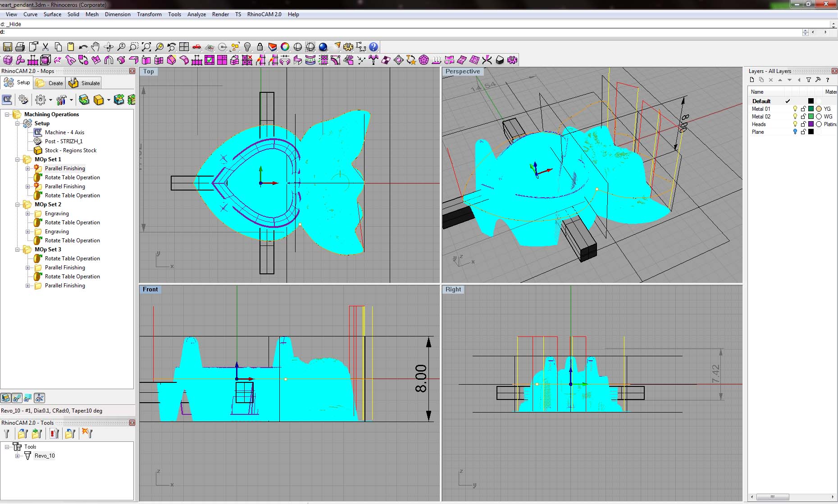Click the Save file icon

point(7,47)
